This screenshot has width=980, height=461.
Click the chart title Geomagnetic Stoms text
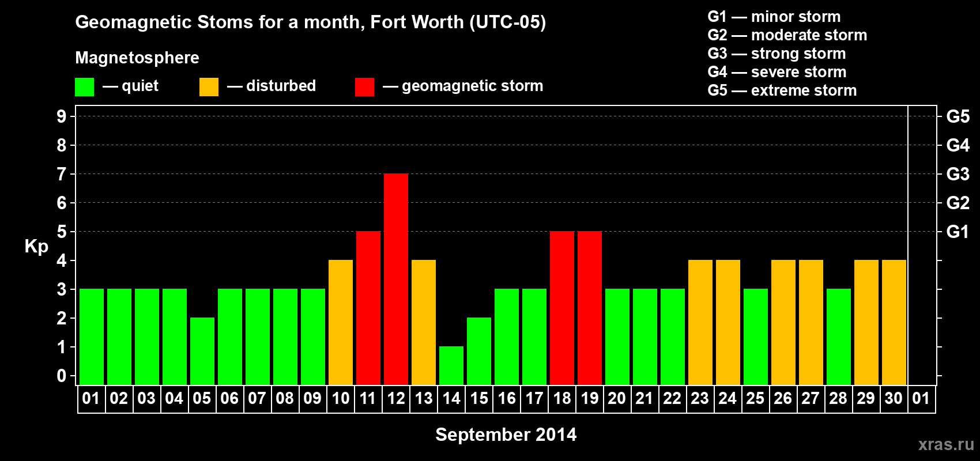coord(311,22)
